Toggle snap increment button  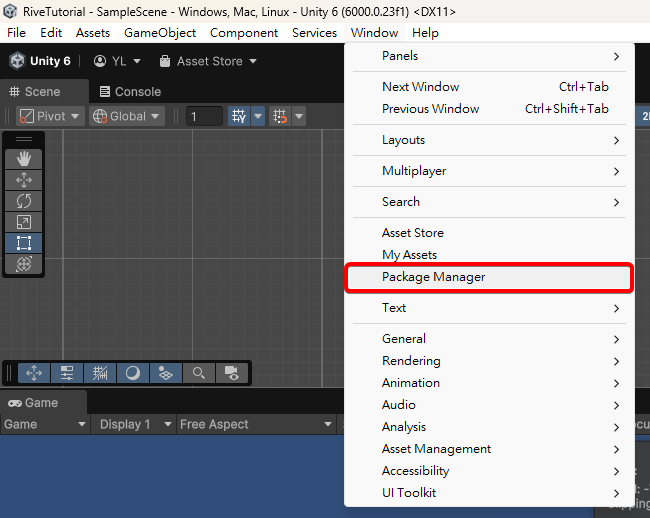click(x=280, y=116)
